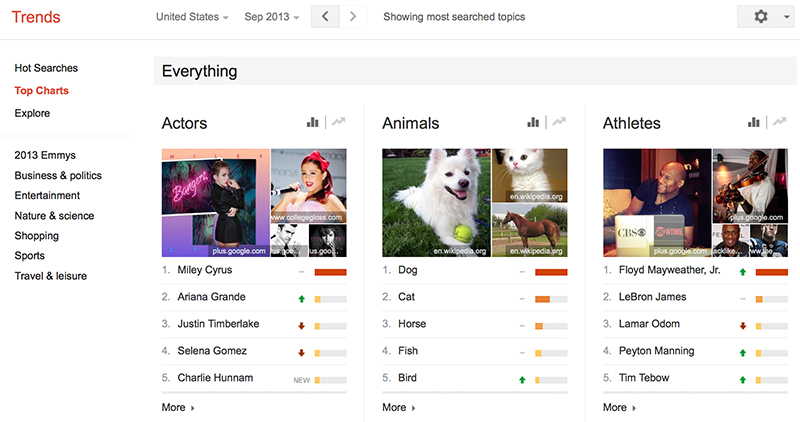The height and width of the screenshot is (422, 800).
Task: Switch Athletes to trend line view
Action: coord(780,122)
